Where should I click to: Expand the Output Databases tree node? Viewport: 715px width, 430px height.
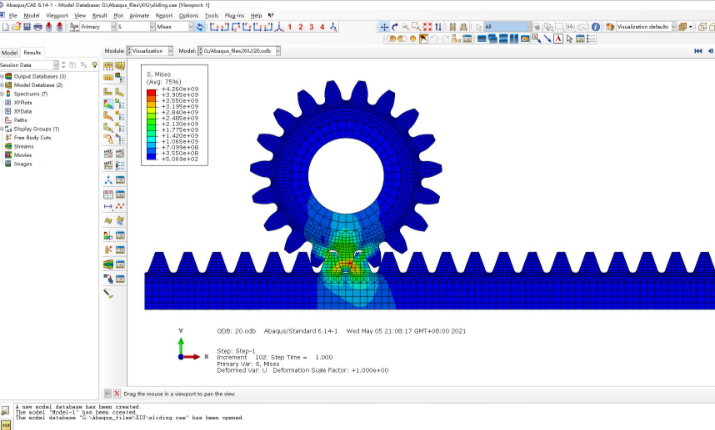coord(3,76)
